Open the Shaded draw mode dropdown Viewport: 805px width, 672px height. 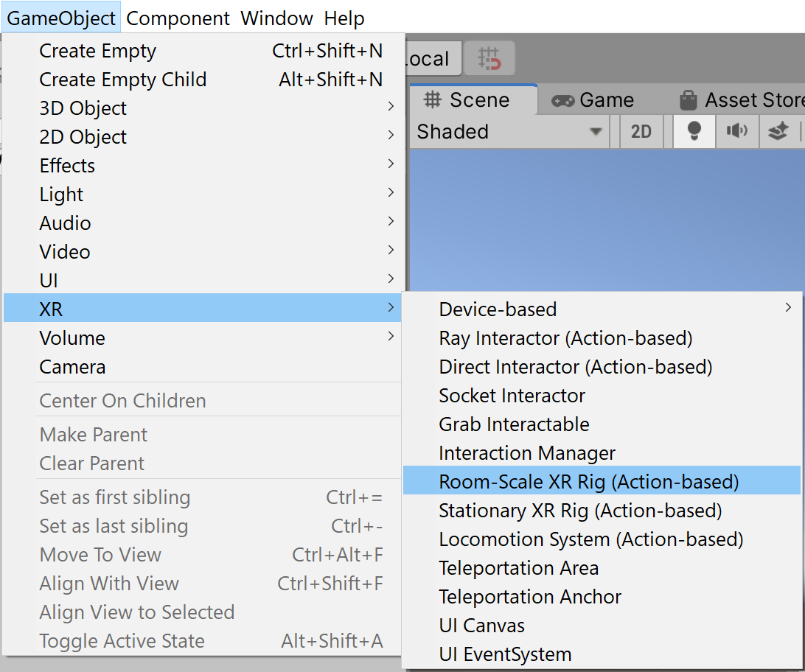tap(509, 131)
